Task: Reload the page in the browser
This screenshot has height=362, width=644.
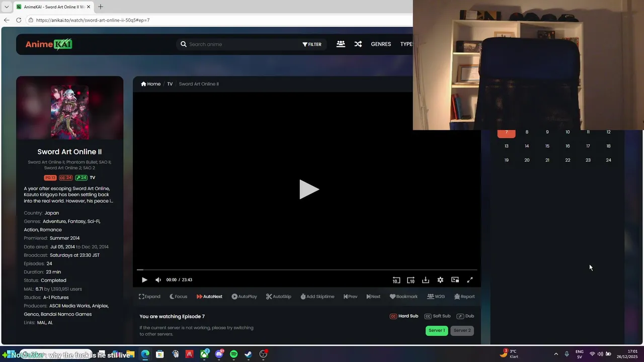Action: [19, 20]
